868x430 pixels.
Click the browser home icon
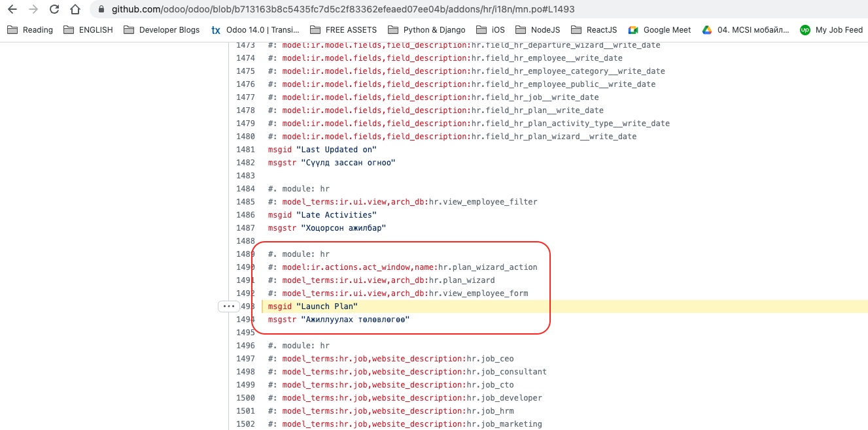(75, 10)
